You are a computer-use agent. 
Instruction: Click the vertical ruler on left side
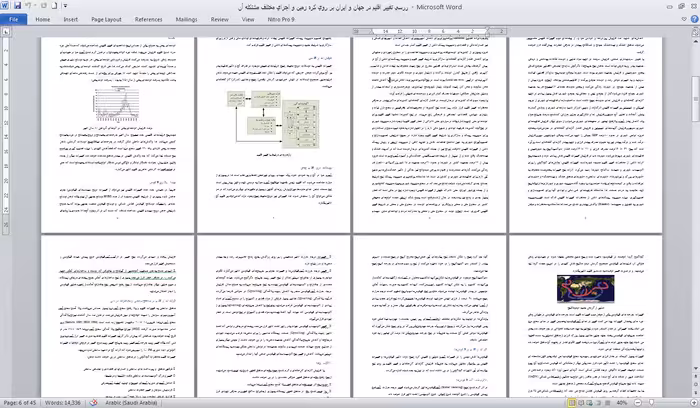click(x=6, y=134)
